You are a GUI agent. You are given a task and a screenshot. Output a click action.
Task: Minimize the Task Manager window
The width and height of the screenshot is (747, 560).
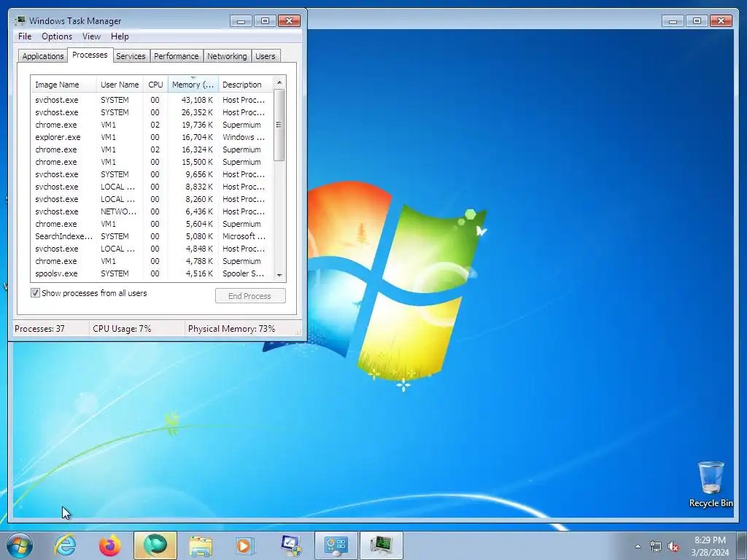241,21
